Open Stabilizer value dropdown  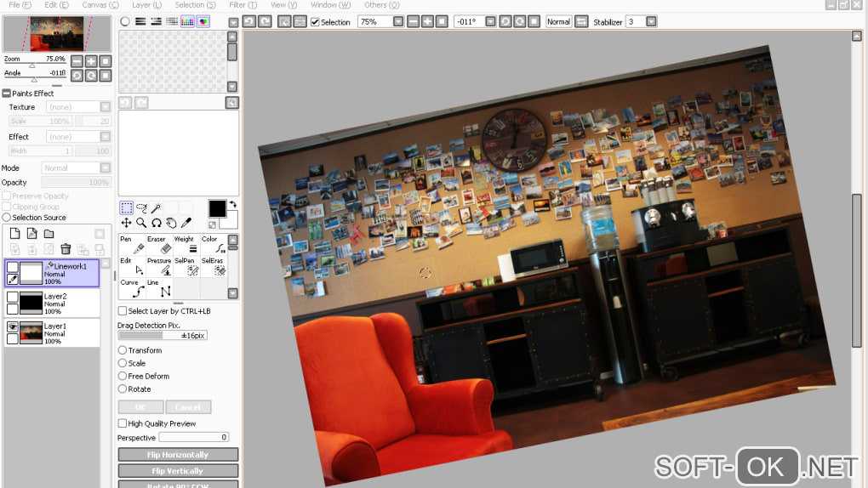point(652,21)
